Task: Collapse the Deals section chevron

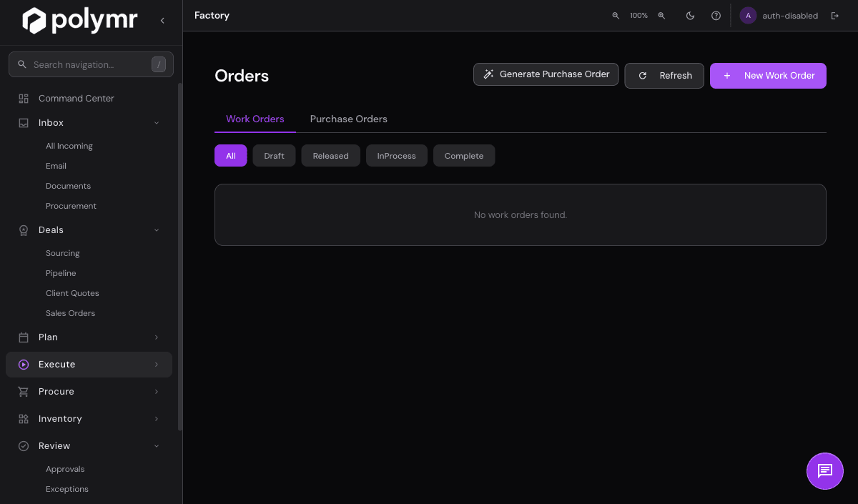Action: (x=157, y=230)
